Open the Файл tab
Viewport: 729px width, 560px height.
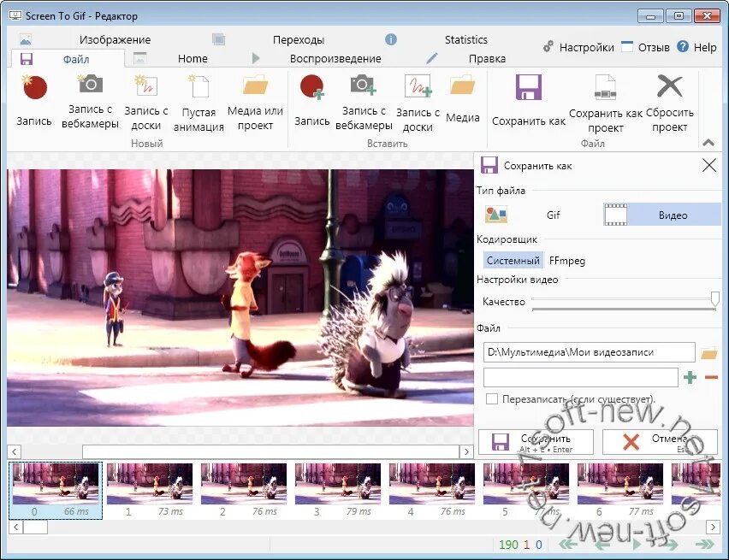pos(68,59)
